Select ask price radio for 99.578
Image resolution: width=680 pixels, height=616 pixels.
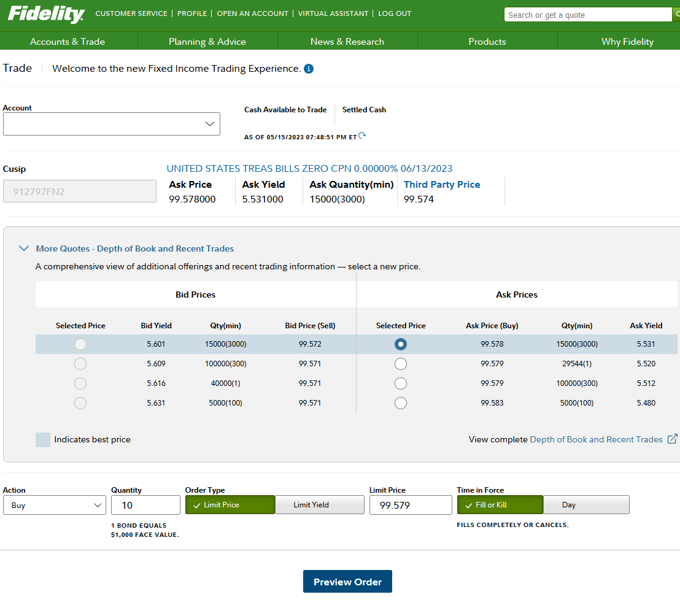[401, 344]
